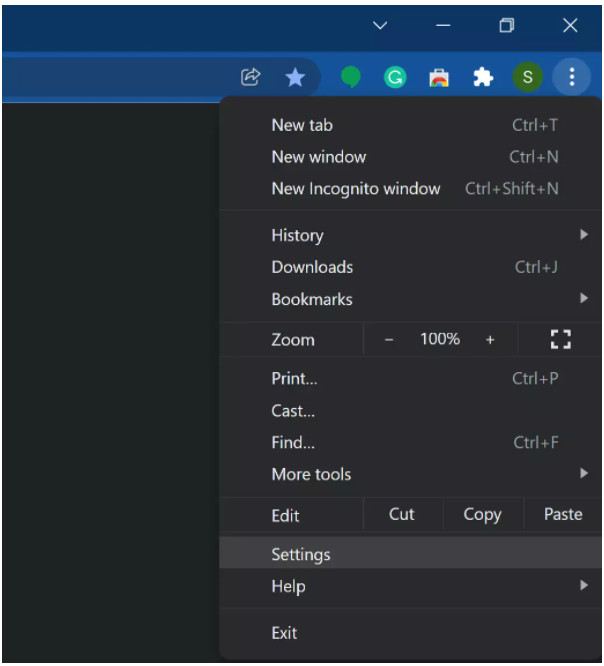The height and width of the screenshot is (666, 604).
Task: Open the Grammarly extension icon
Action: 395,77
